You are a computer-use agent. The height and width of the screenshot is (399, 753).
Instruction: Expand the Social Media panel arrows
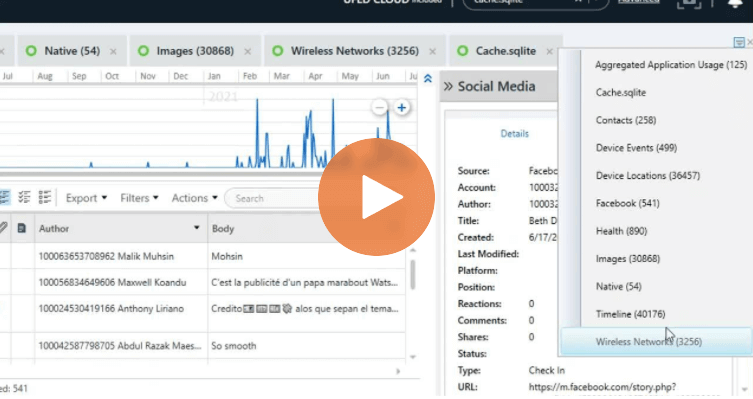(x=448, y=86)
